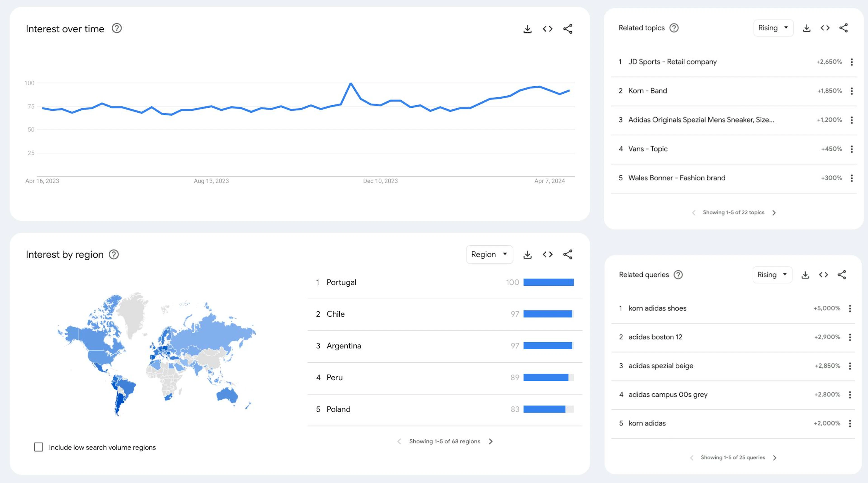Download Related topics data
The height and width of the screenshot is (483, 868).
point(806,28)
